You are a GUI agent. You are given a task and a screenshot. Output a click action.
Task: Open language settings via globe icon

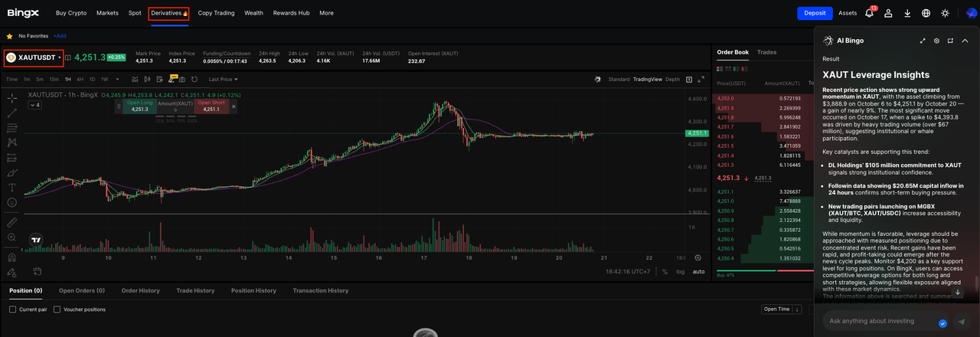click(926, 13)
